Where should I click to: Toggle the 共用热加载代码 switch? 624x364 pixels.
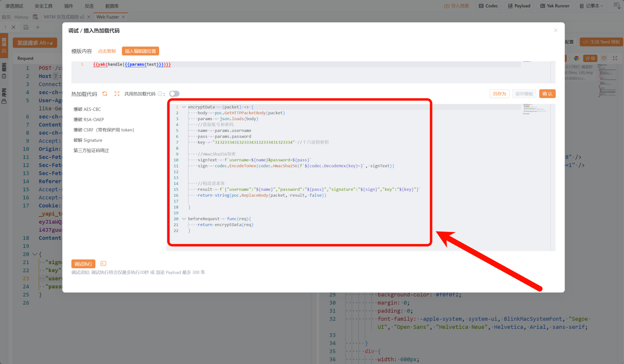coord(174,94)
